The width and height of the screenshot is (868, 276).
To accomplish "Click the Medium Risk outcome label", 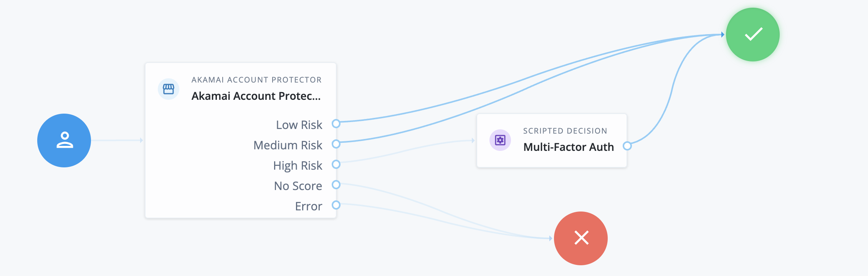I will (287, 145).
